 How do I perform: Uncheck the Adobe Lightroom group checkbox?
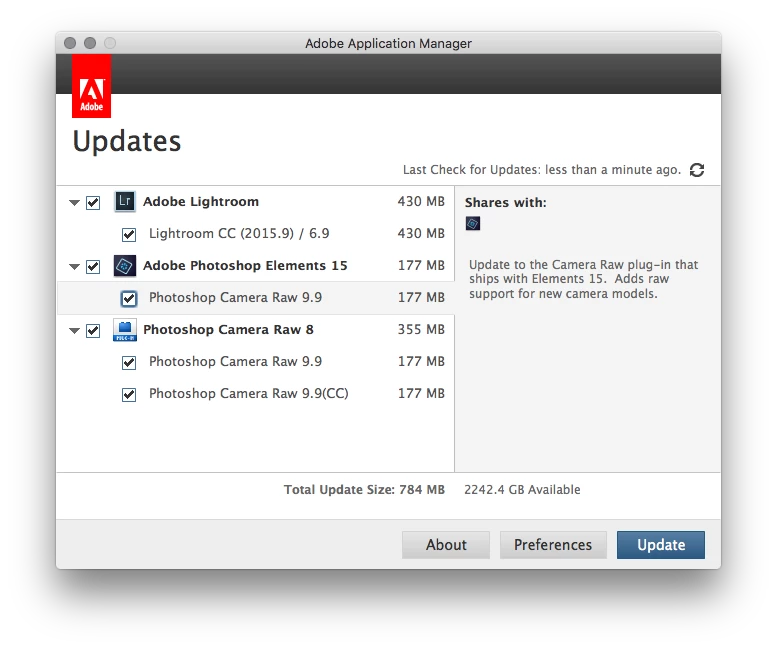click(93, 203)
